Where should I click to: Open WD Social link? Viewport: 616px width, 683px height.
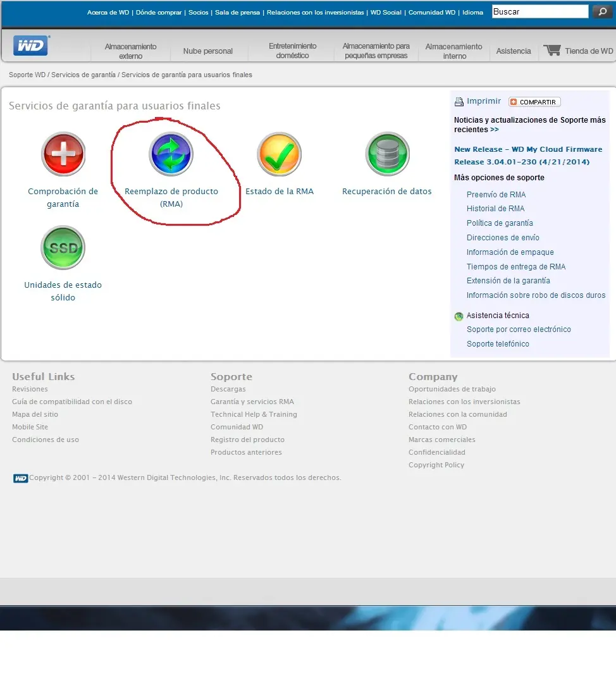pyautogui.click(x=386, y=12)
